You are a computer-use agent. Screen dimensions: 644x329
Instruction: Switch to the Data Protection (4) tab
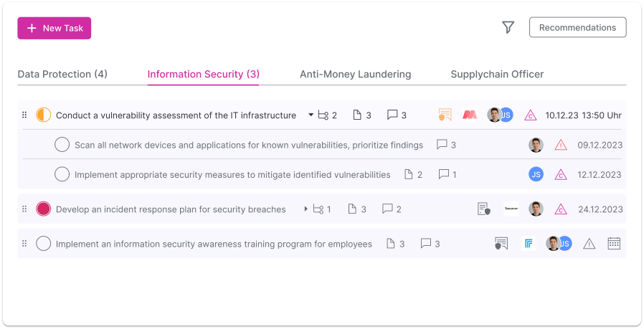(x=62, y=75)
